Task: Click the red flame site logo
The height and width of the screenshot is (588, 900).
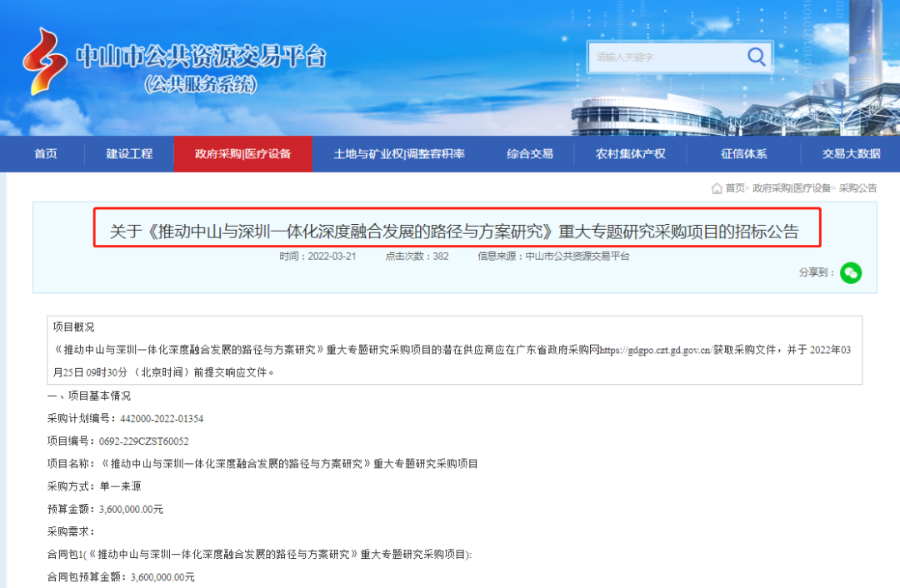Action: 44,62
